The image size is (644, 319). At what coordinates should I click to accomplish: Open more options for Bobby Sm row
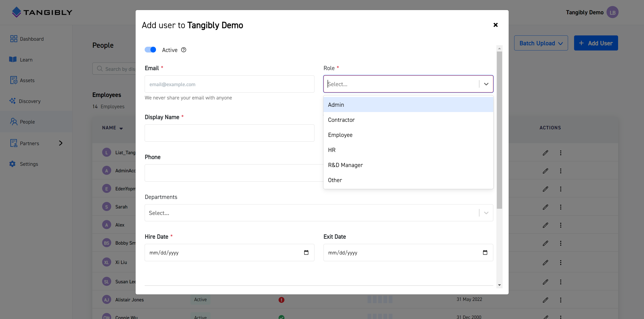coord(560,243)
